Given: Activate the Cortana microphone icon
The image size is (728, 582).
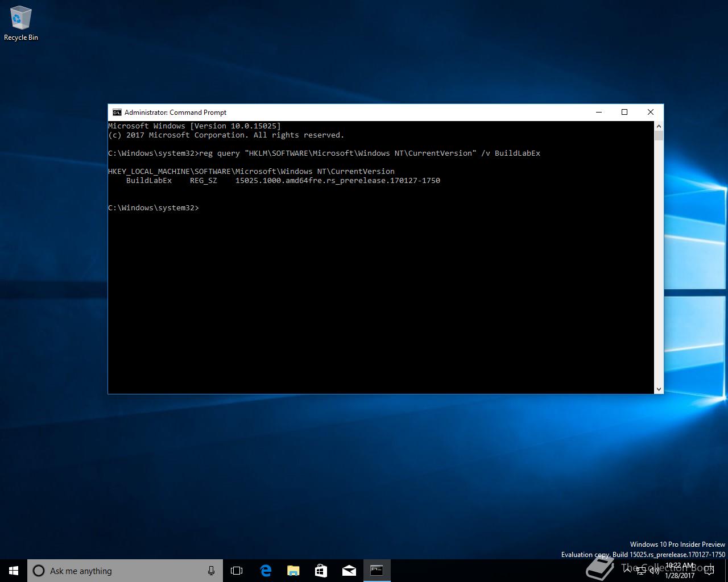Looking at the screenshot, I should tap(211, 571).
